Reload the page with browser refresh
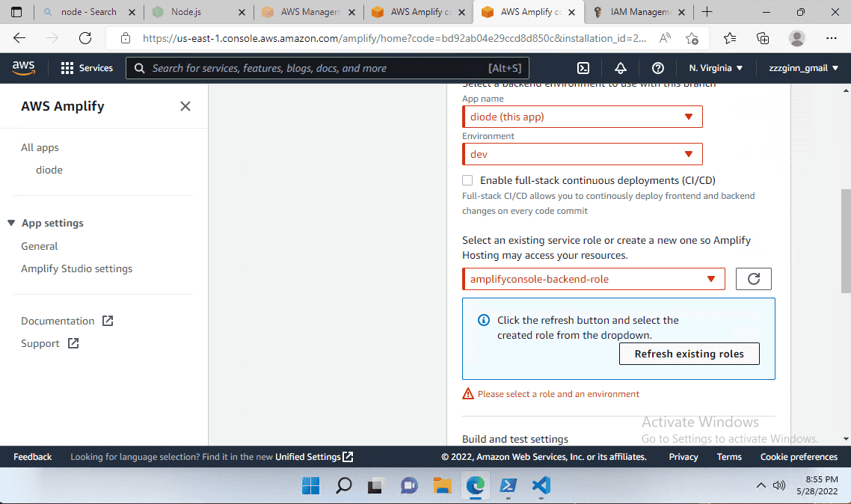Image resolution: width=851 pixels, height=504 pixels. click(85, 38)
